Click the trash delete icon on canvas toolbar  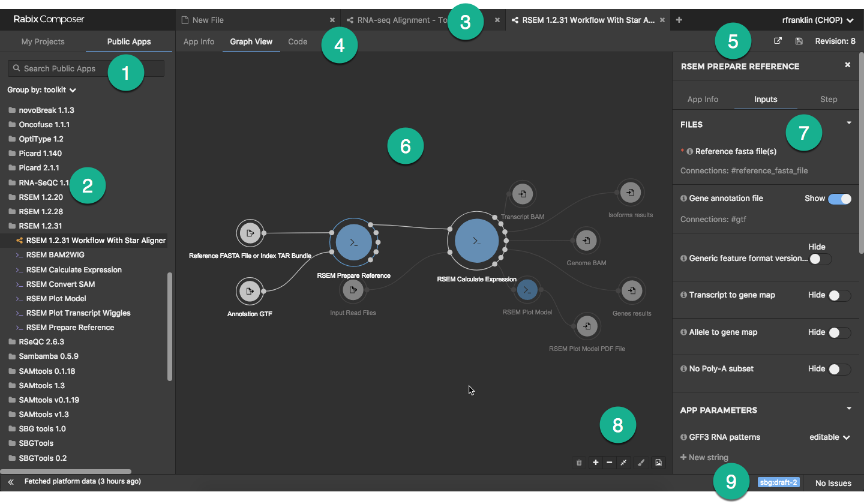pos(579,463)
